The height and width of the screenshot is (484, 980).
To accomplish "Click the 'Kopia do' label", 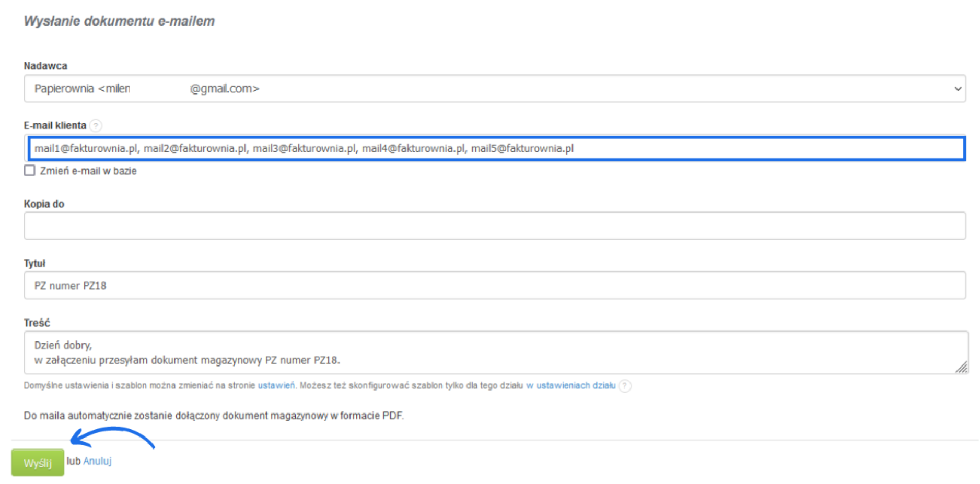I will tap(44, 204).
